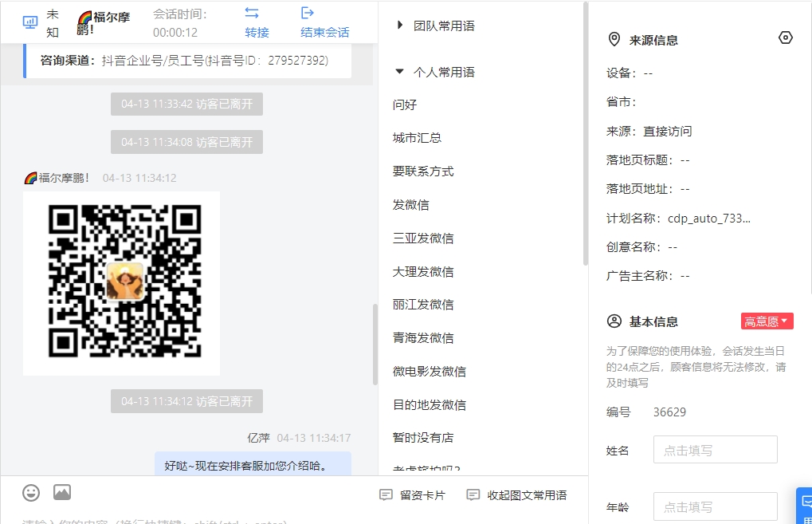Click the 姓名 input field
Screen dimensions: 812x524
click(715, 449)
